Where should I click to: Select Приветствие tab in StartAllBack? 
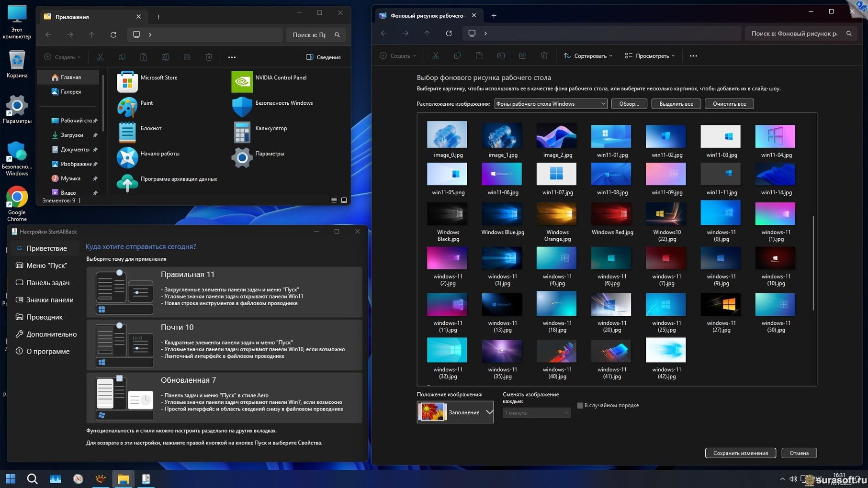(x=45, y=248)
